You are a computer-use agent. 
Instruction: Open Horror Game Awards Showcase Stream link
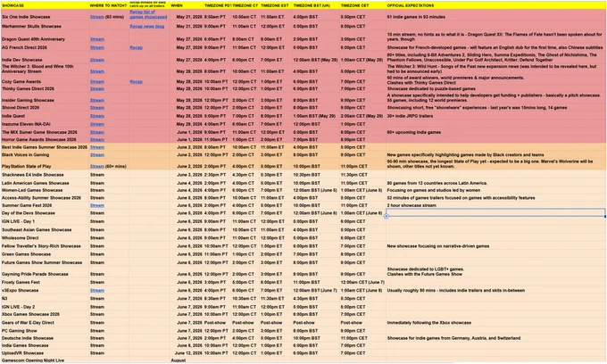(x=96, y=140)
